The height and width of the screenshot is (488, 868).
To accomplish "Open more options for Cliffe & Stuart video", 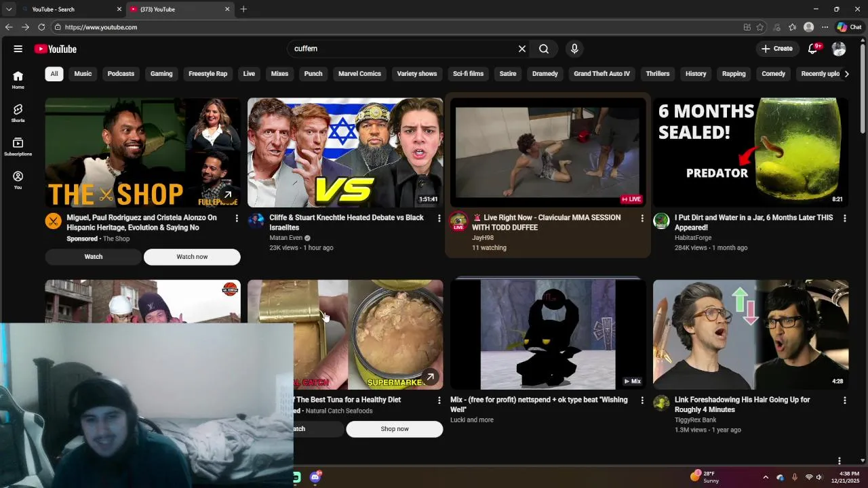I will click(x=439, y=218).
